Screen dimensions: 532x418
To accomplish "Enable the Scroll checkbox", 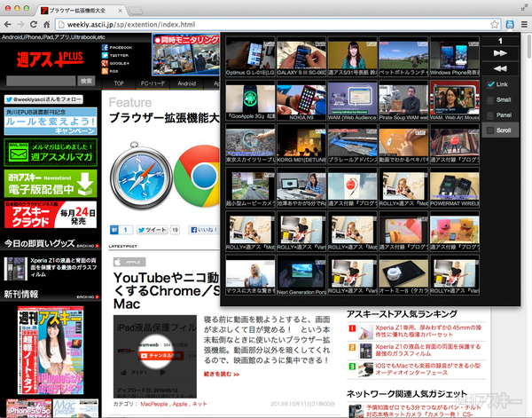I will point(490,130).
